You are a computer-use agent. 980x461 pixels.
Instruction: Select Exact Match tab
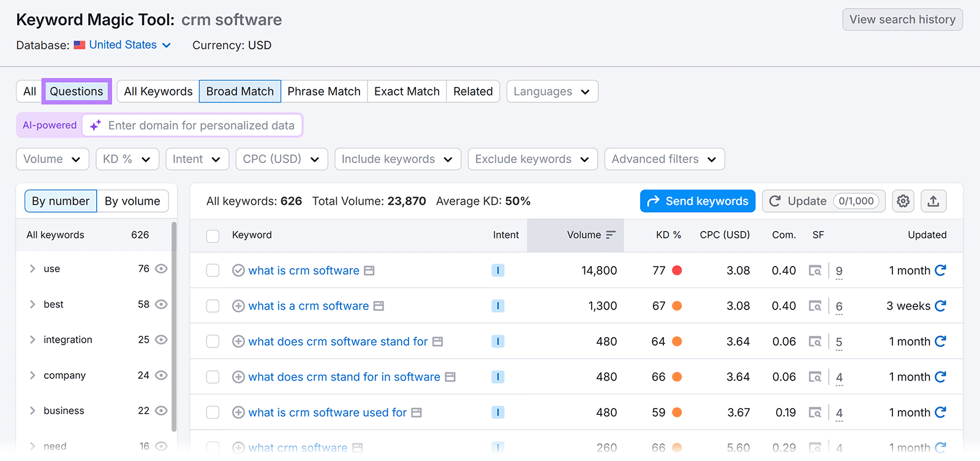point(407,91)
